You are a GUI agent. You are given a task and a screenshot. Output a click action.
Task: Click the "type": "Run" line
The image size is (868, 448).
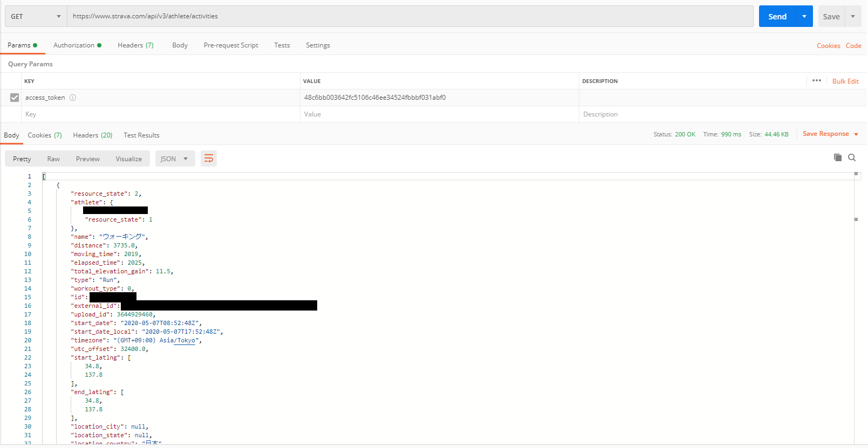point(95,280)
